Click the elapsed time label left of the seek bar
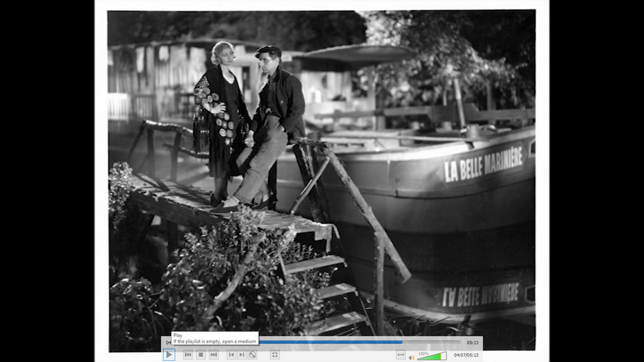Viewport: 644px width, 362px height. click(x=168, y=343)
